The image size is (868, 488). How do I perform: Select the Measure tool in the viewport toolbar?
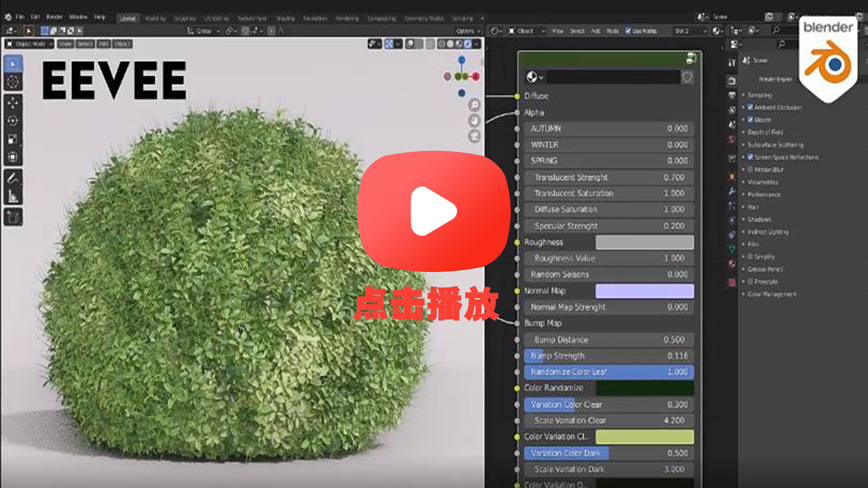coord(13,196)
